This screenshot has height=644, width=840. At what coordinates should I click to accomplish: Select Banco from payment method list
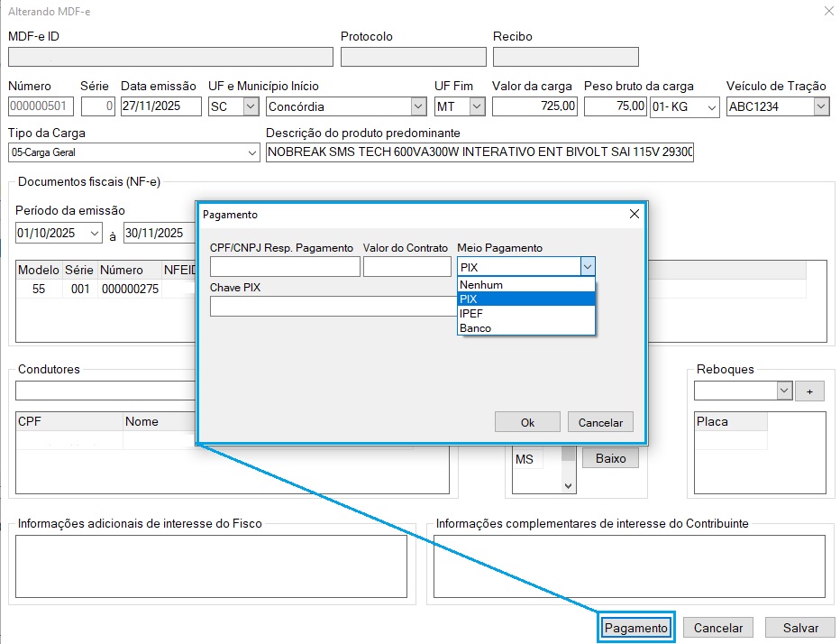[526, 328]
